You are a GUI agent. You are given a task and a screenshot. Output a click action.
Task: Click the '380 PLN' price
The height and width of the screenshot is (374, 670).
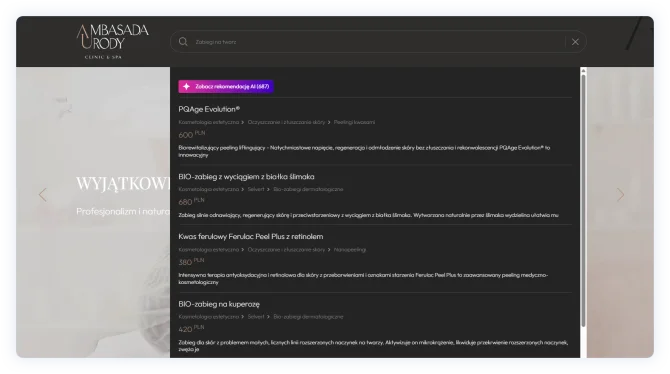click(x=191, y=262)
